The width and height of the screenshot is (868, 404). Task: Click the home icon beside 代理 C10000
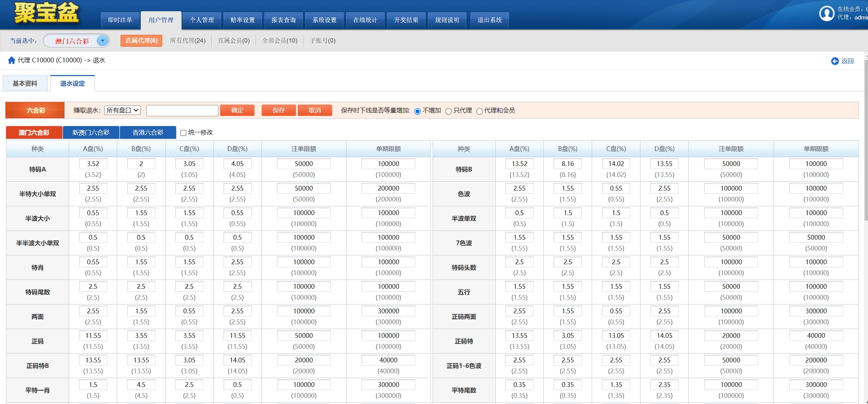pos(12,60)
